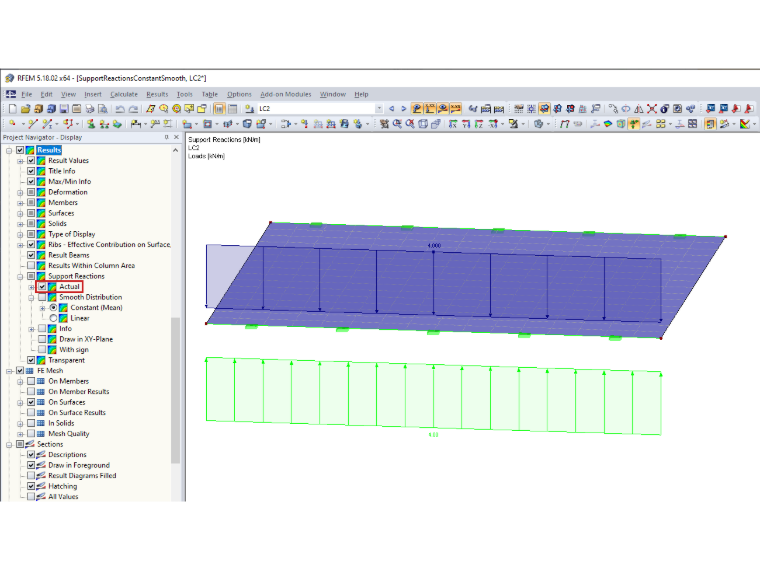760x570 pixels.
Task: Check the Draw in XY-Plane checkbox
Action: [x=42, y=339]
